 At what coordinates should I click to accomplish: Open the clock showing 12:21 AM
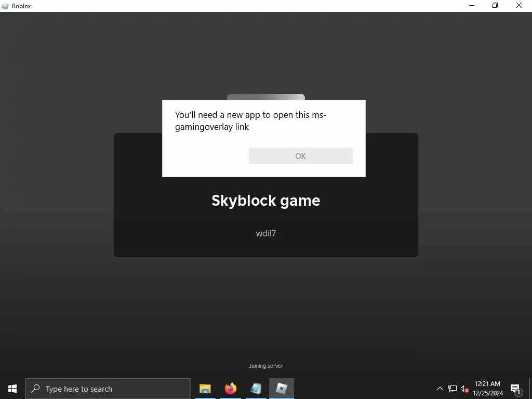tap(487, 384)
